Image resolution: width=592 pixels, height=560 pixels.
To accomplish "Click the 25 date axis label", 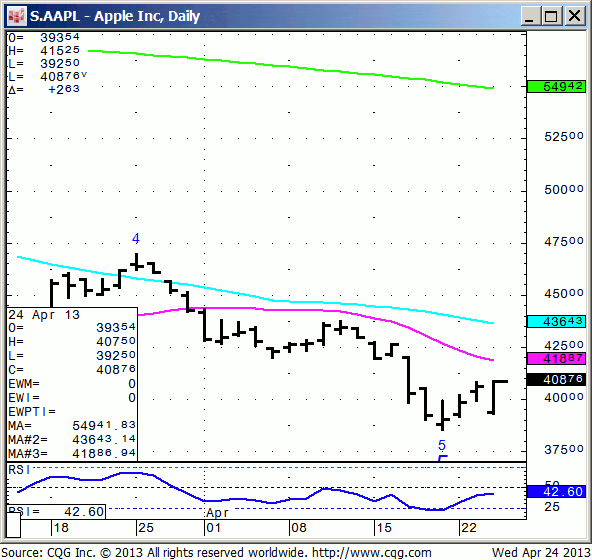I will click(x=146, y=528).
